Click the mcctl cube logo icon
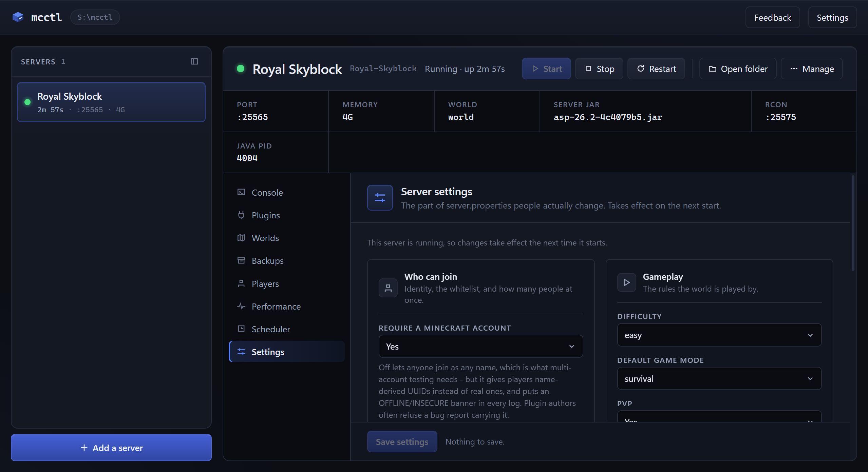868x472 pixels. (18, 17)
